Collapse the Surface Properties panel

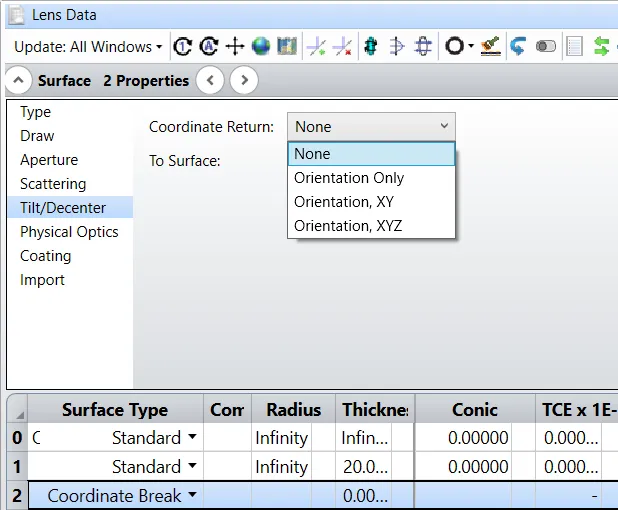19,80
